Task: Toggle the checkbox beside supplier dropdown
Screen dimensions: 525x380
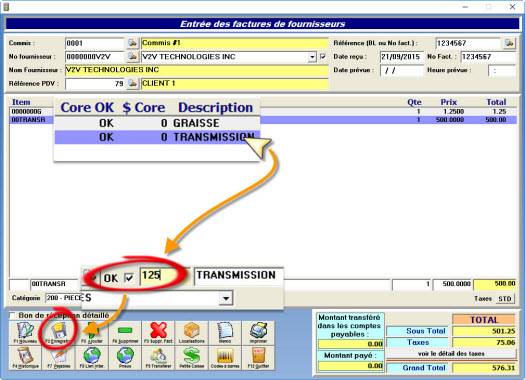Action: (323, 57)
